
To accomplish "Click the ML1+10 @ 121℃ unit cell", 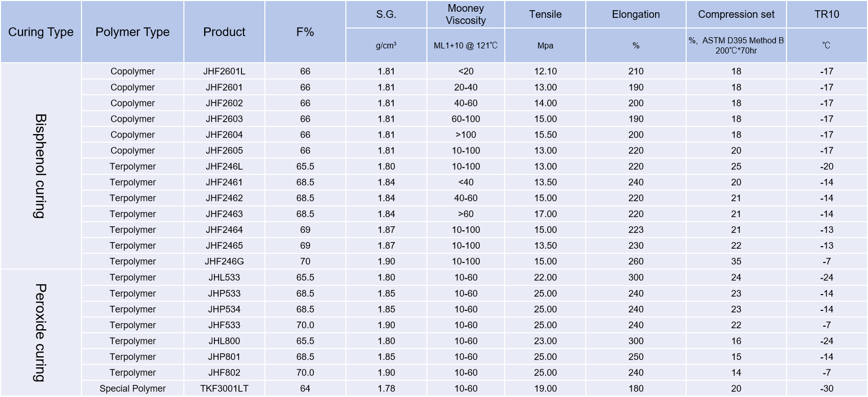I will [x=466, y=45].
